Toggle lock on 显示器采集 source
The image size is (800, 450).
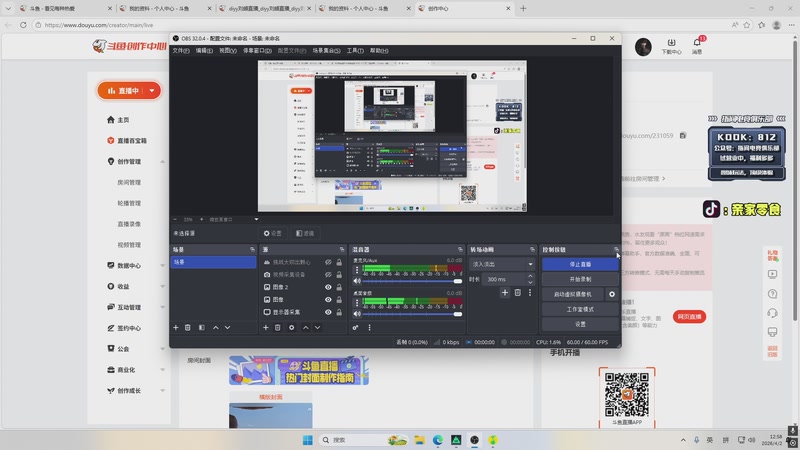339,312
